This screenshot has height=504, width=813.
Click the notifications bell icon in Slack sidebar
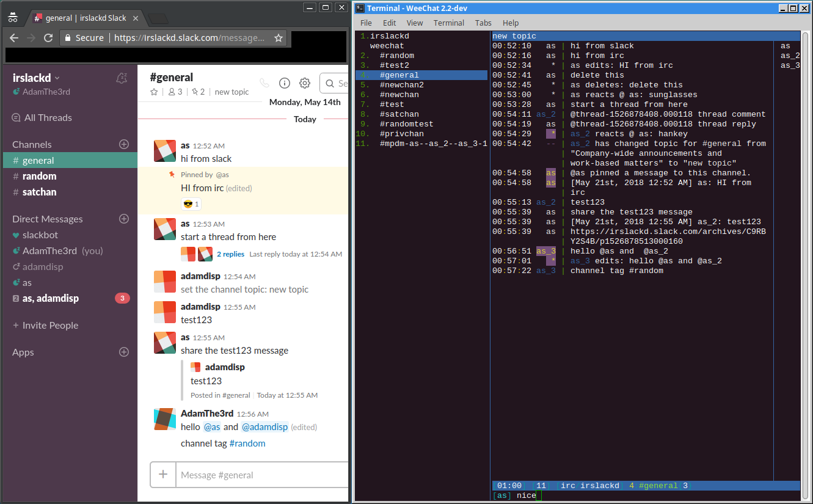tap(122, 78)
